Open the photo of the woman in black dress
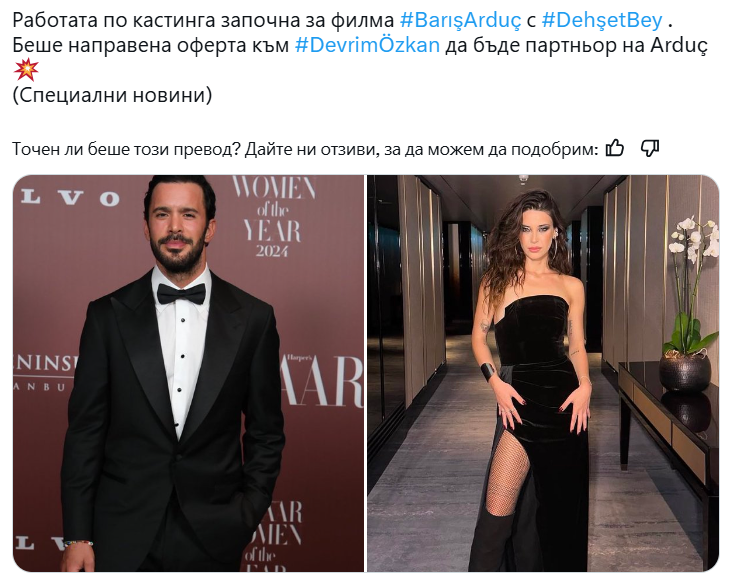Screen dimensions: 734x584 [x=543, y=373]
